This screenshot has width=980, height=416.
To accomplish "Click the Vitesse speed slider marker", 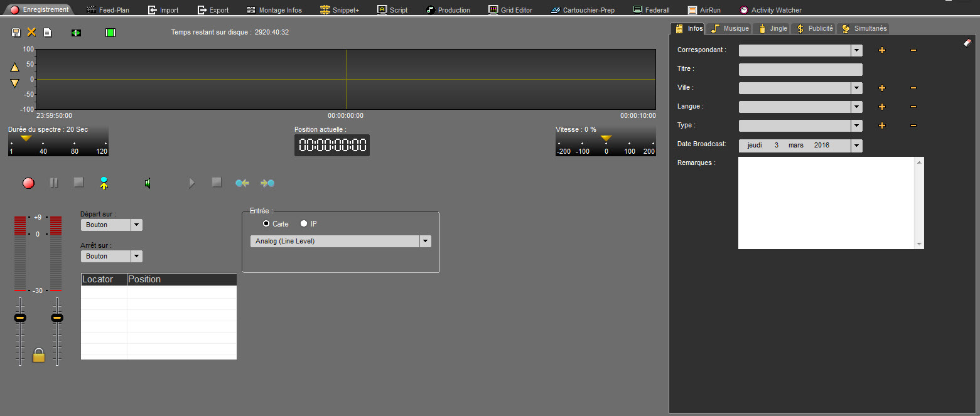I will [606, 138].
